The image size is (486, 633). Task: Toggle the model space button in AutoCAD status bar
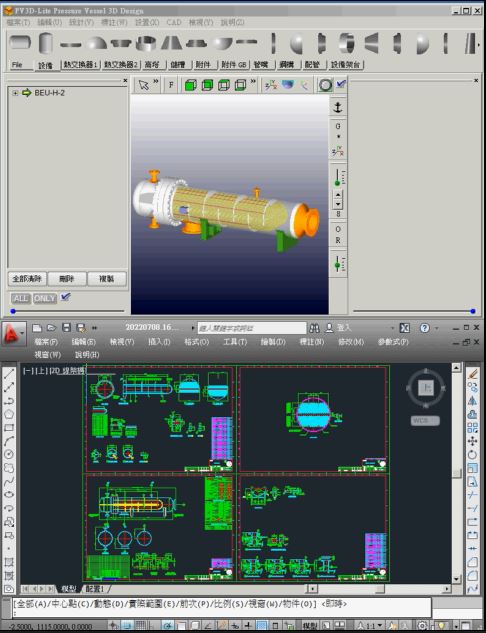[312, 626]
